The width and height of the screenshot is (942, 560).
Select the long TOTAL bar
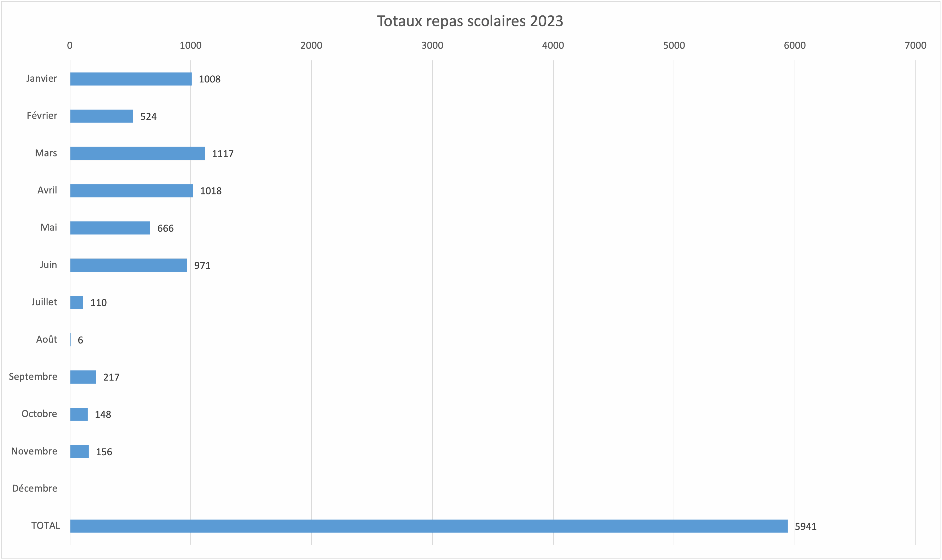click(x=428, y=526)
